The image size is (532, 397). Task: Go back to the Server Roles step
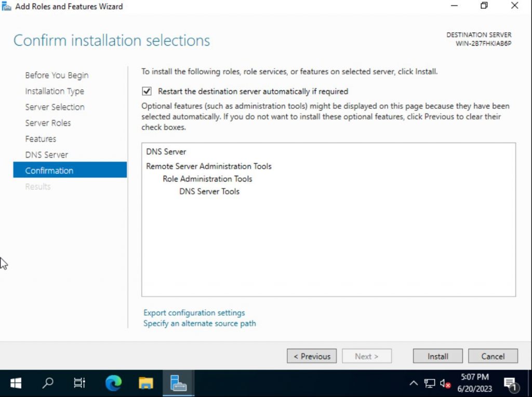48,123
